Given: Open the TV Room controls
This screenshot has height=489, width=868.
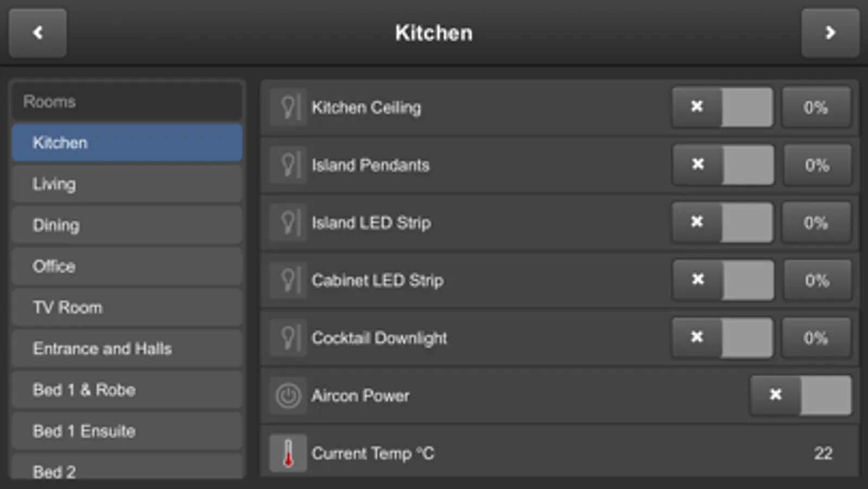Looking at the screenshot, I should tap(127, 308).
